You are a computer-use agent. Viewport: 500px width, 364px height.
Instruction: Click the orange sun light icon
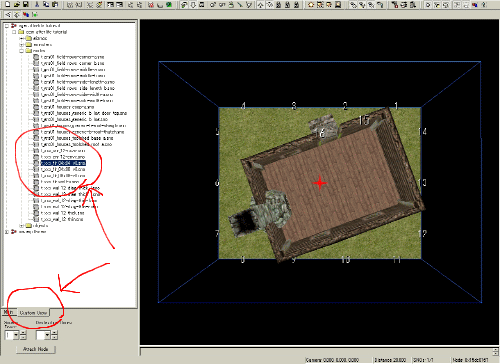(x=311, y=4)
